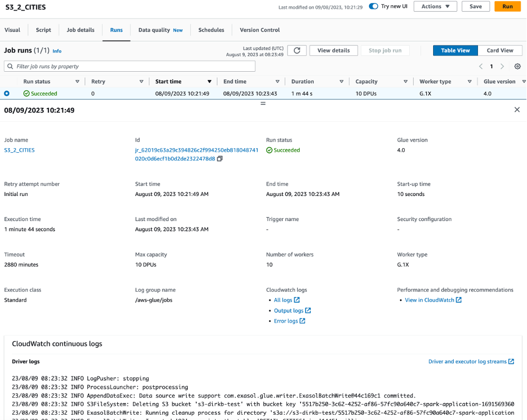
Task: Click the 1 m 44 s duration cell
Action: (x=302, y=93)
